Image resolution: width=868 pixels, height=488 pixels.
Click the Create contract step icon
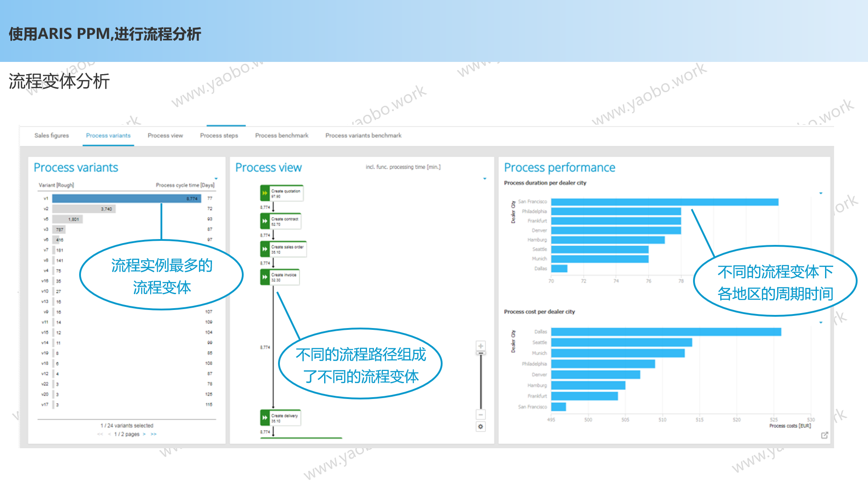[x=265, y=221]
